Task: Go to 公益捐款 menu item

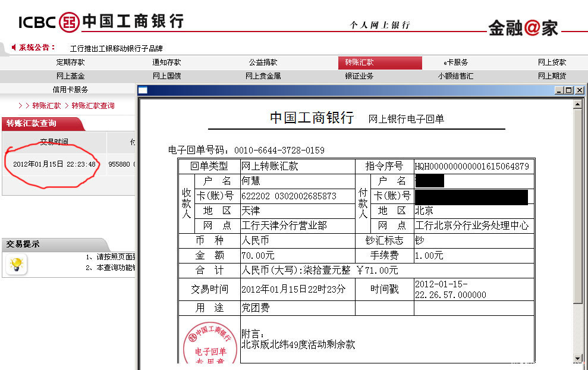Action: tap(263, 62)
